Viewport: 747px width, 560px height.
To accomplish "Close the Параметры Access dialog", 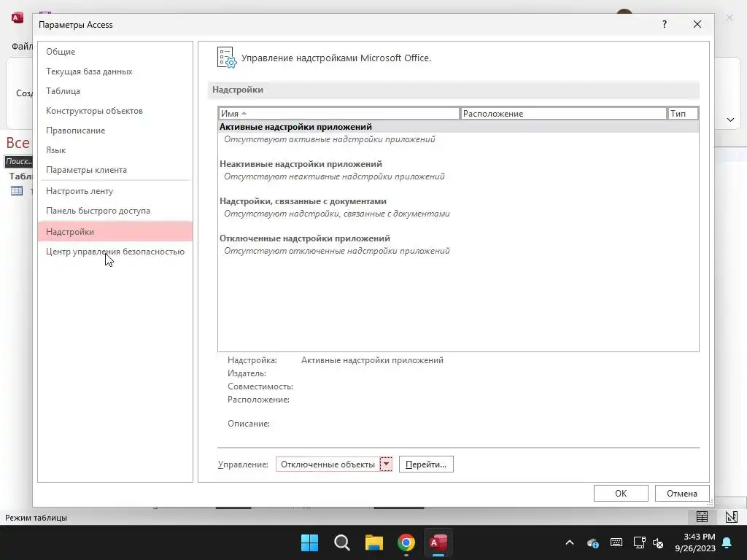I will pyautogui.click(x=697, y=24).
